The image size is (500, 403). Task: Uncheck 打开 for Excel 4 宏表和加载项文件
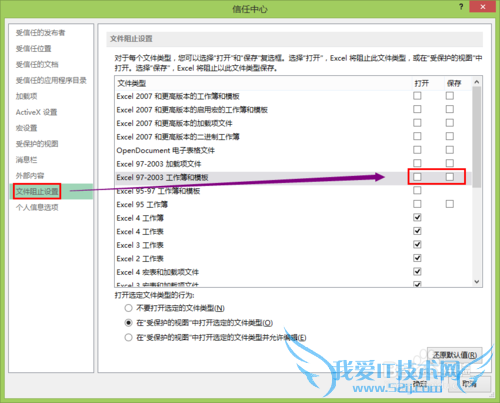click(x=417, y=272)
